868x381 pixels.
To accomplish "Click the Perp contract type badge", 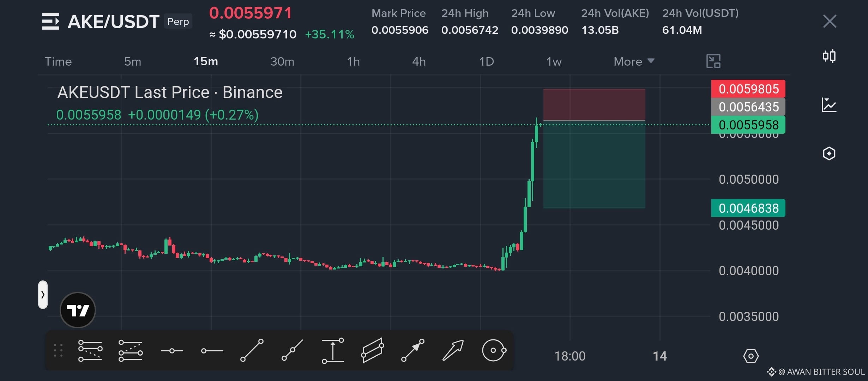I will click(x=178, y=22).
